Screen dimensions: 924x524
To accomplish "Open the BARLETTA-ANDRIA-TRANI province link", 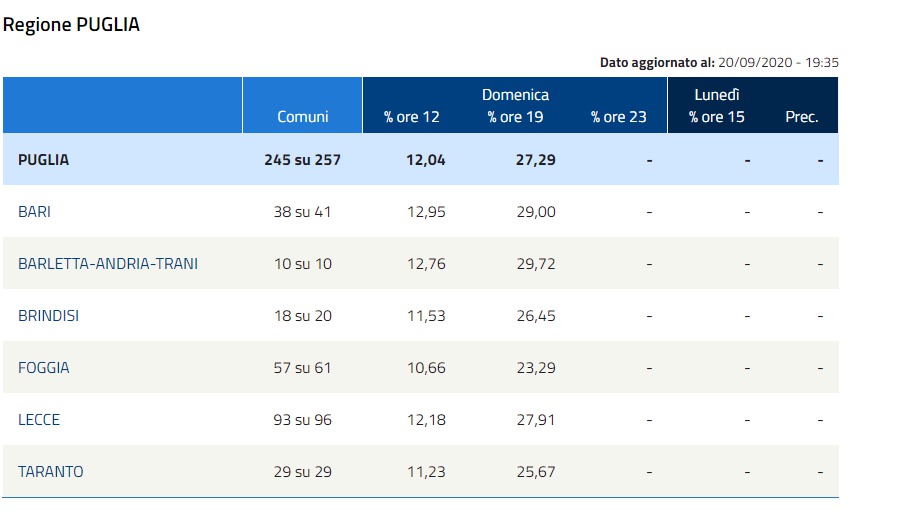I will (x=108, y=263).
